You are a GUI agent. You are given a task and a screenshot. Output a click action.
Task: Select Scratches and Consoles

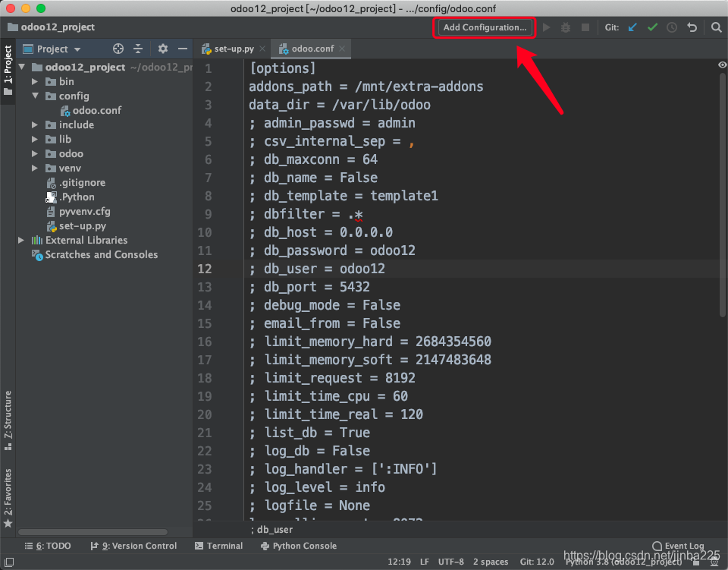[95, 254]
